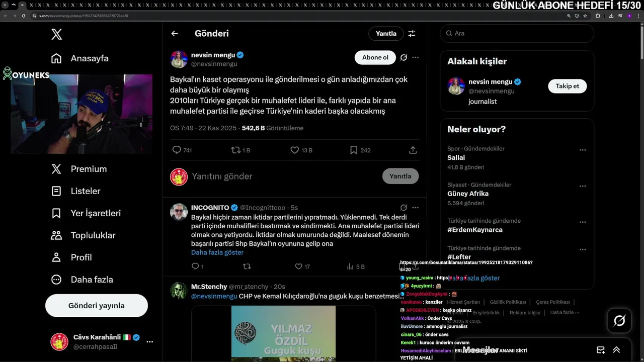Open nevsin mengu in Alakalı kişiler
This screenshot has width=644, height=362.
pos(491,82)
